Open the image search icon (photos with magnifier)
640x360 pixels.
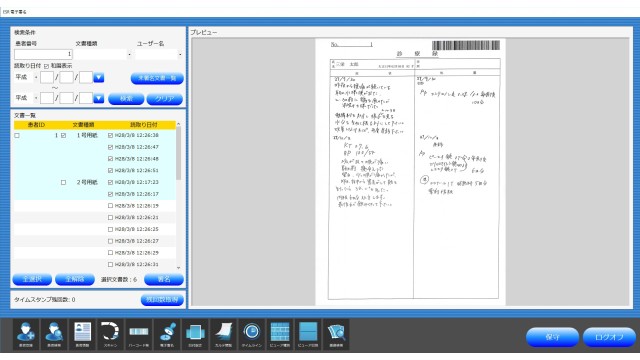tap(336, 334)
